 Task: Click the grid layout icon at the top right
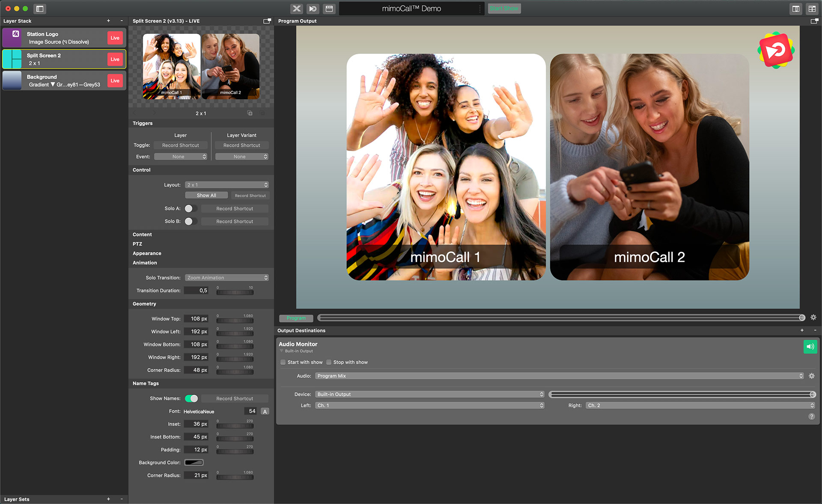811,9
